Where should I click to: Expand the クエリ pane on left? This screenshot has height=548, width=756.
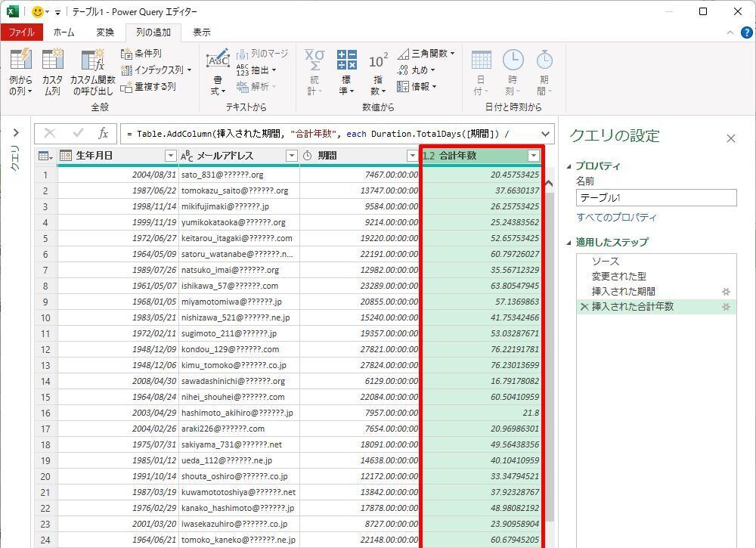coord(15,134)
